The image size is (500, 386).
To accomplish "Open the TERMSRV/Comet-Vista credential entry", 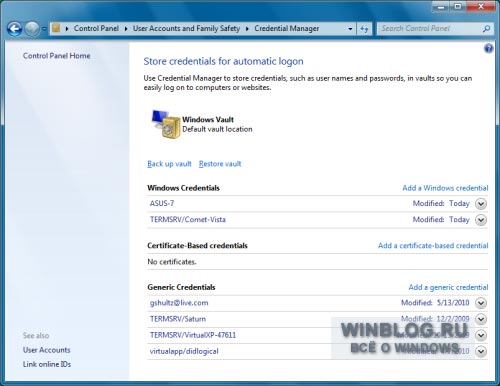I will [188, 219].
